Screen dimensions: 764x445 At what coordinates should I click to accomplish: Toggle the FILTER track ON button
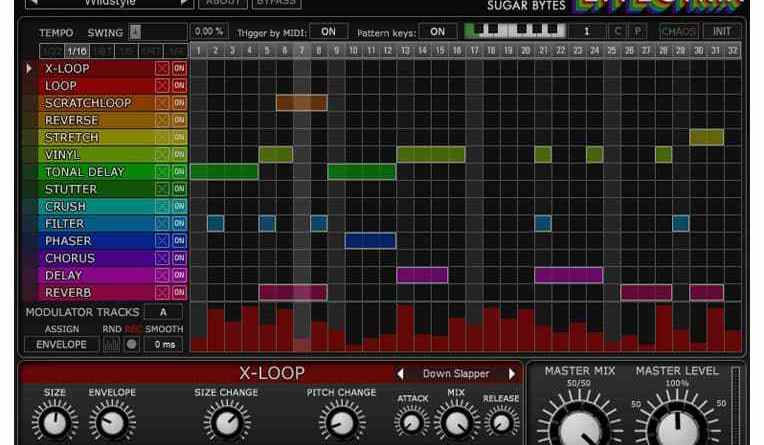pos(179,223)
